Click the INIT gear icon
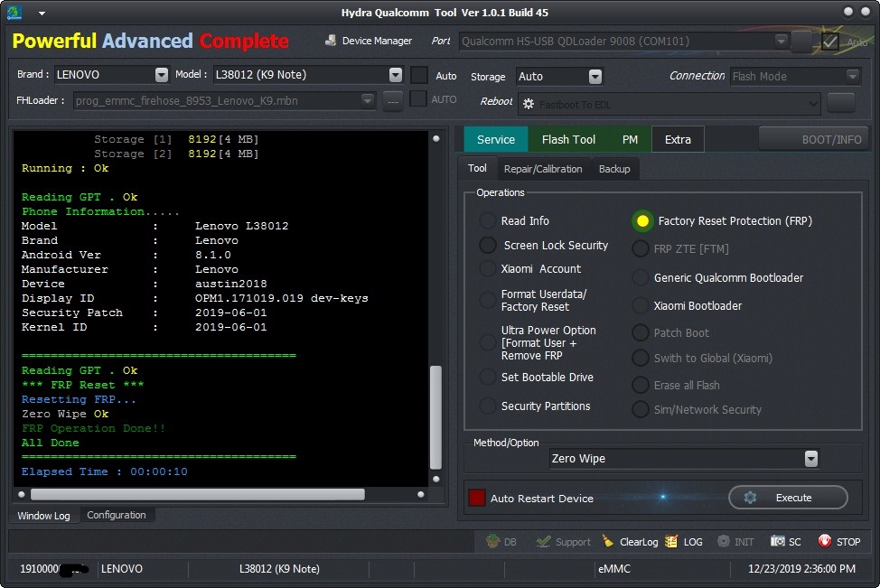Viewport: 880px width, 588px height. click(x=724, y=541)
